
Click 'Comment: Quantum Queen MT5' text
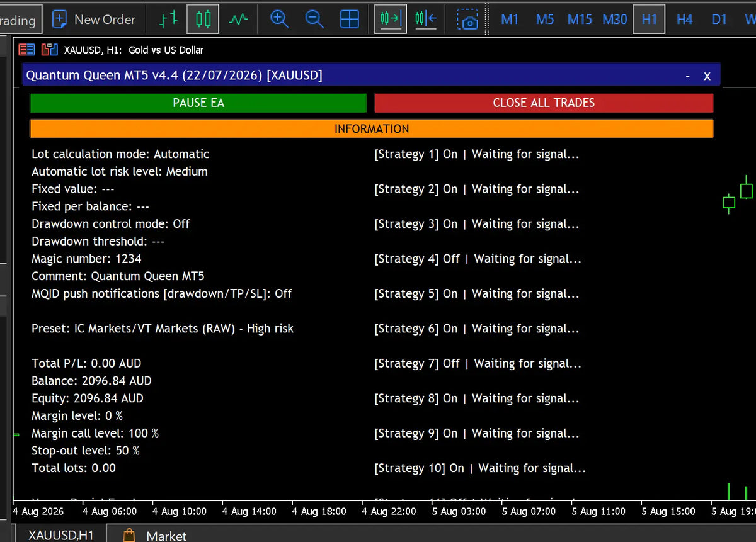[x=118, y=276]
